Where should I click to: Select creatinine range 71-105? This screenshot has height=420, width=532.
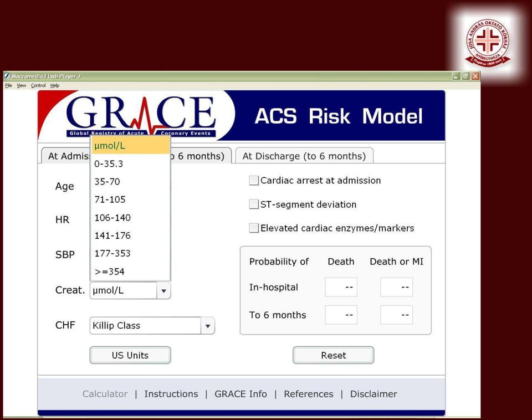point(130,199)
